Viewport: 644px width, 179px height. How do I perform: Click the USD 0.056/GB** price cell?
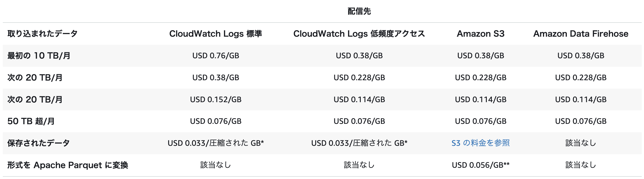click(481, 165)
